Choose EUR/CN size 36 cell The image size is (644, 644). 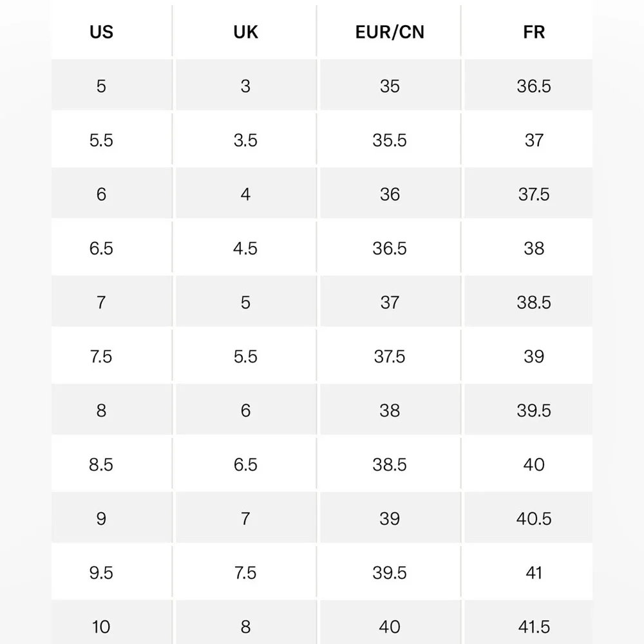(x=390, y=194)
